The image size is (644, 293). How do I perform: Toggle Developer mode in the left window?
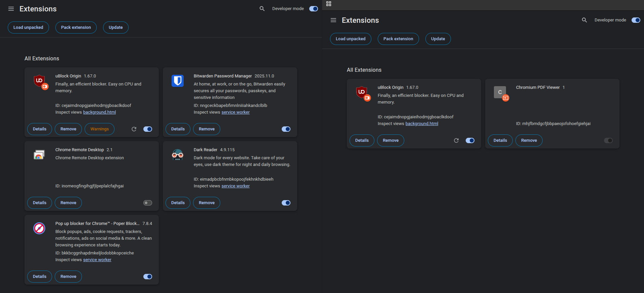[x=314, y=9]
